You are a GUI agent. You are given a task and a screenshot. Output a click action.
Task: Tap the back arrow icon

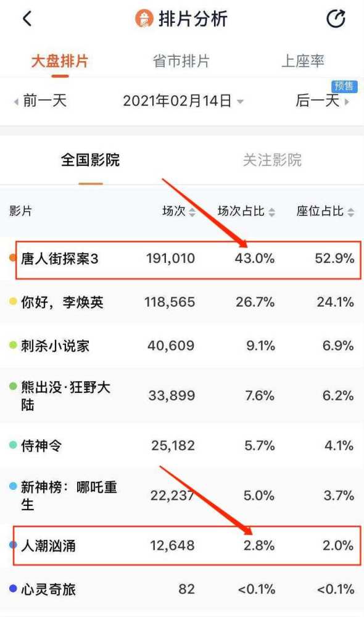pos(27,19)
